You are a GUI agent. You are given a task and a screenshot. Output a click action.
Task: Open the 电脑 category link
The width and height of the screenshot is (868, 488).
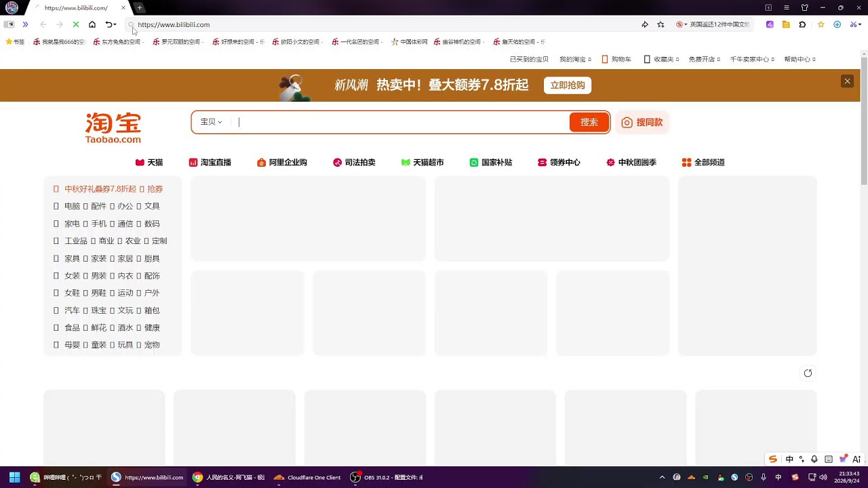point(72,206)
